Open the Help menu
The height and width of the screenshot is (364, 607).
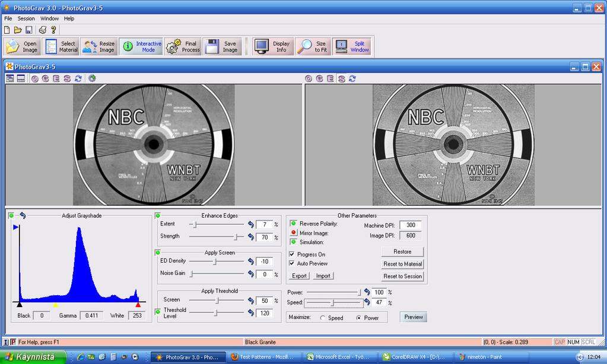[x=69, y=18]
